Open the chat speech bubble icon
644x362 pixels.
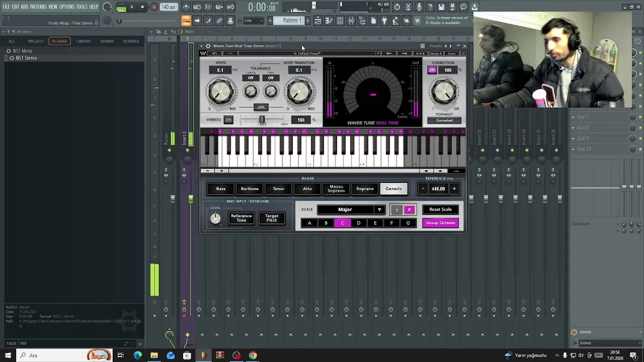(x=463, y=7)
